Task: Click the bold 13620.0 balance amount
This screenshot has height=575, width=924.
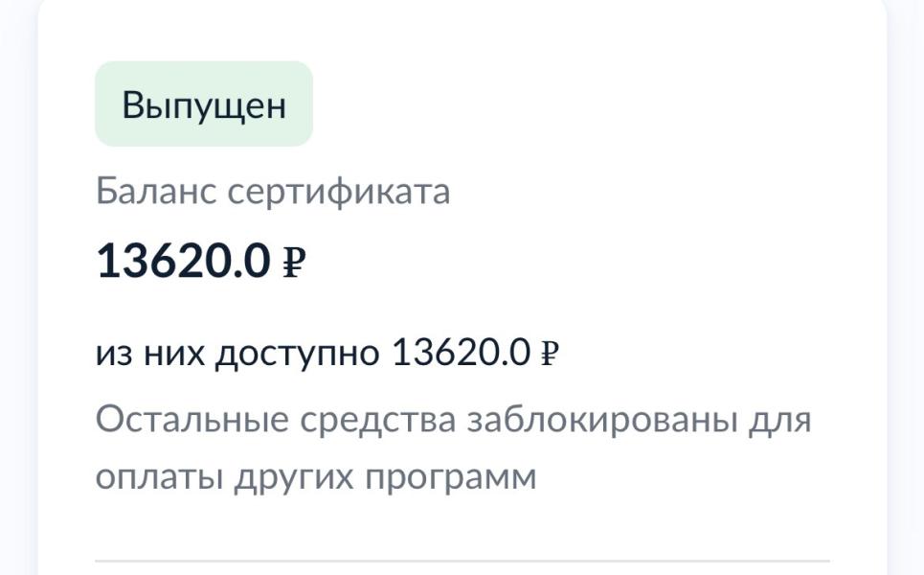Action: 184,261
